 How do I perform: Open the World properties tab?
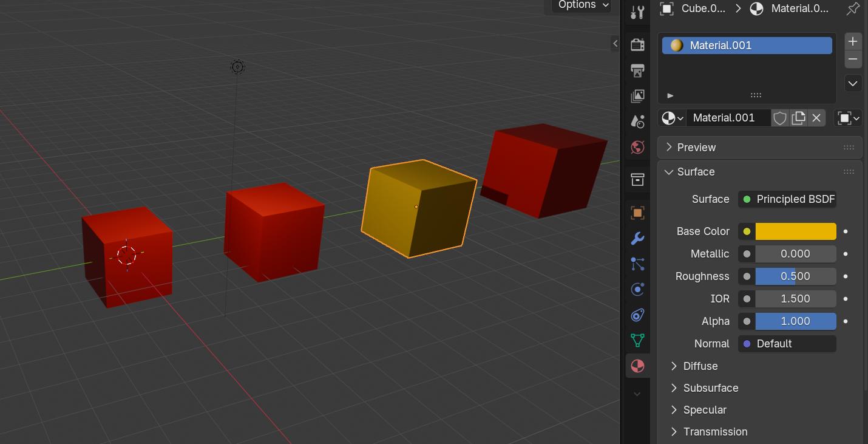637,147
